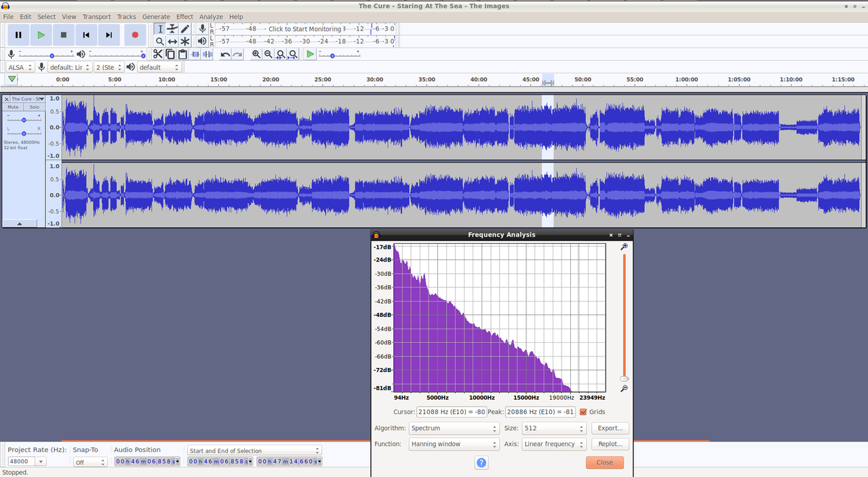Click the zoom-in magnifier above vertical slider

click(624, 247)
